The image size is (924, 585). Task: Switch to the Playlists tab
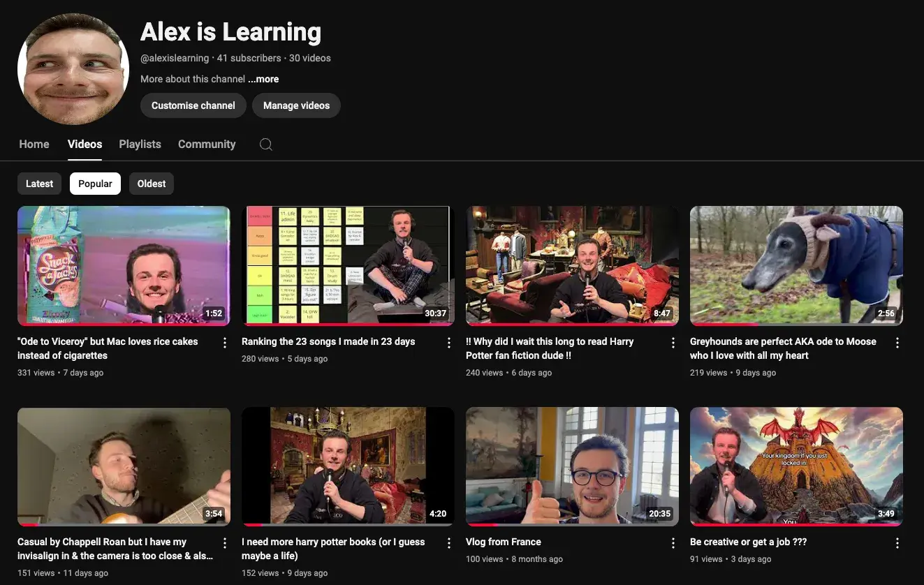point(140,145)
